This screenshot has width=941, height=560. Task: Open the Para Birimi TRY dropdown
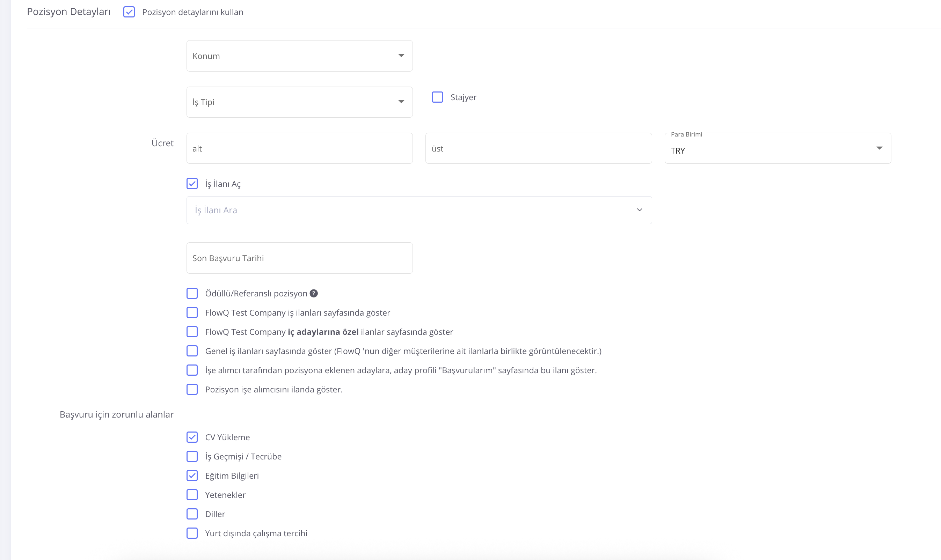[x=777, y=148]
